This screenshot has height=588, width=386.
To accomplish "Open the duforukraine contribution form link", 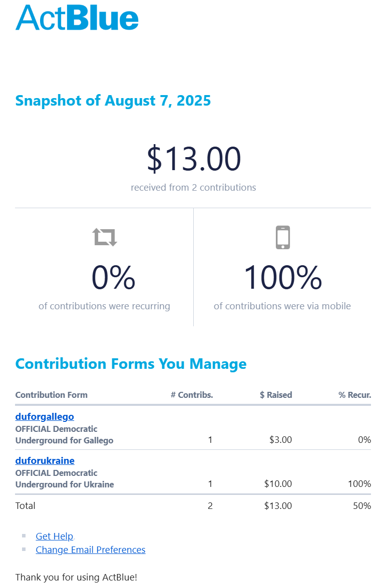I will pos(45,460).
